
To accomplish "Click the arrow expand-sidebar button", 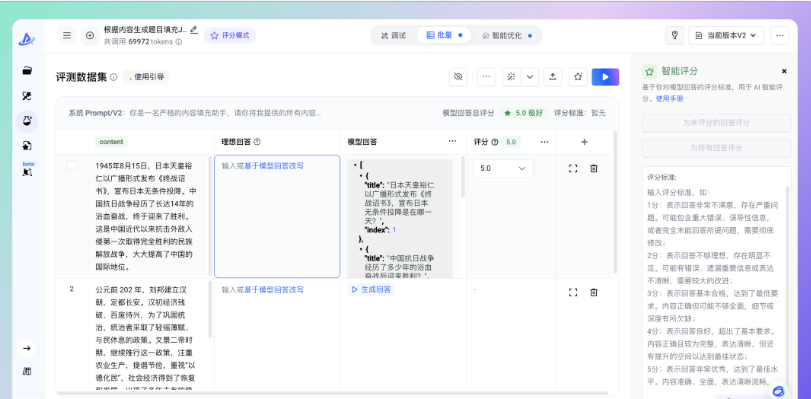I will [x=27, y=348].
